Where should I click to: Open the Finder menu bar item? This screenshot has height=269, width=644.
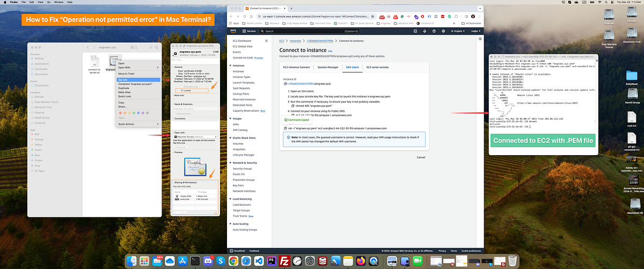coord(13,3)
